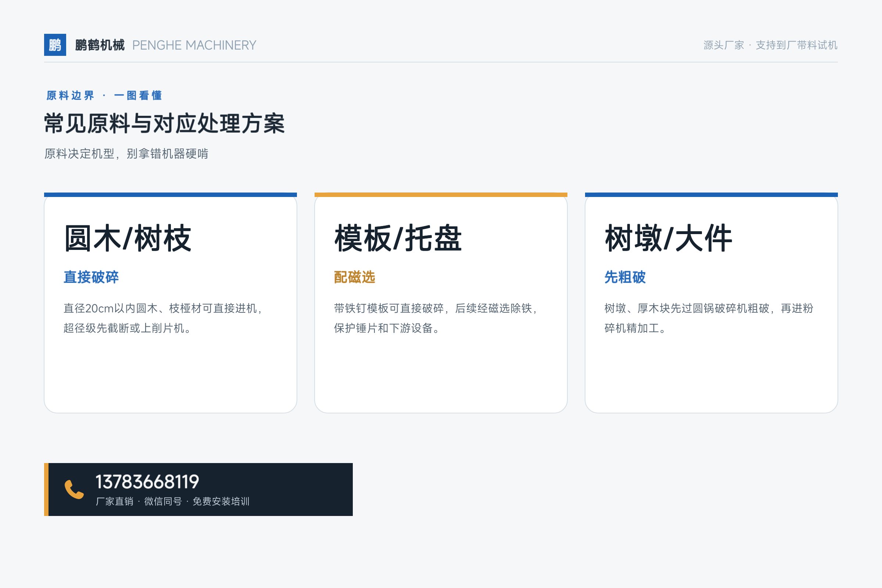This screenshot has width=882, height=588.
Task: Click the text 厂家直销 · 微信同号 · 免费安装培训
Action: [172, 501]
